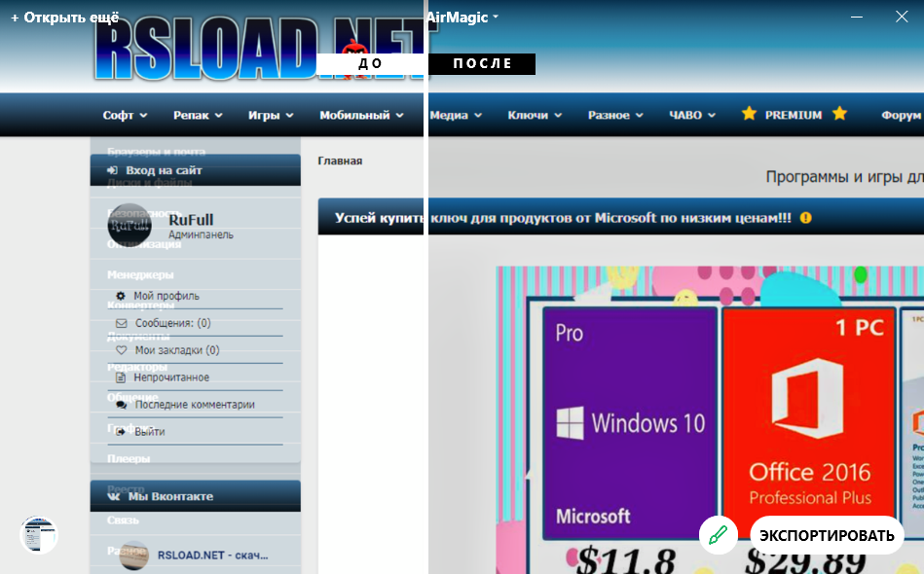Expand the Мобильный menu

(361, 116)
